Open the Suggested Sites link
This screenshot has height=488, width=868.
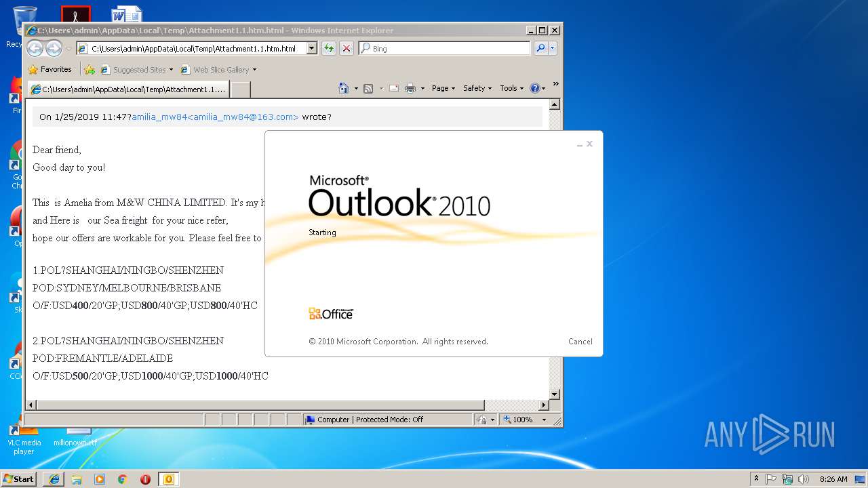[133, 69]
